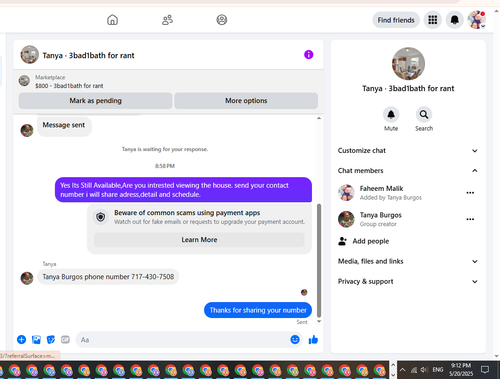Click the Learn More button

point(199,240)
